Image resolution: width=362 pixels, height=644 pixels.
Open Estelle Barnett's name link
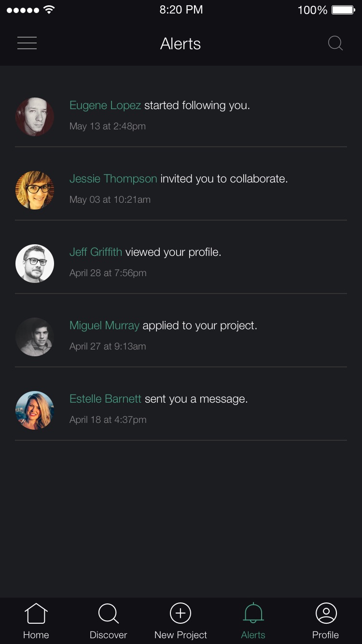(105, 399)
